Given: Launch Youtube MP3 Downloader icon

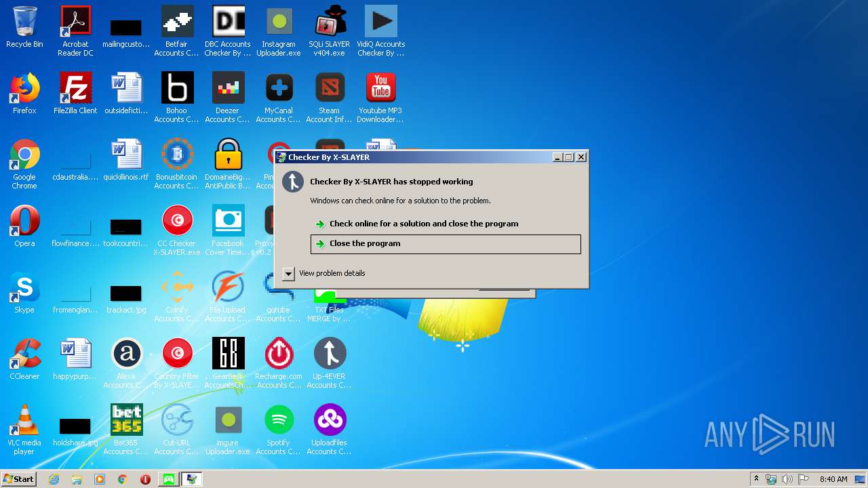Looking at the screenshot, I should click(x=380, y=98).
